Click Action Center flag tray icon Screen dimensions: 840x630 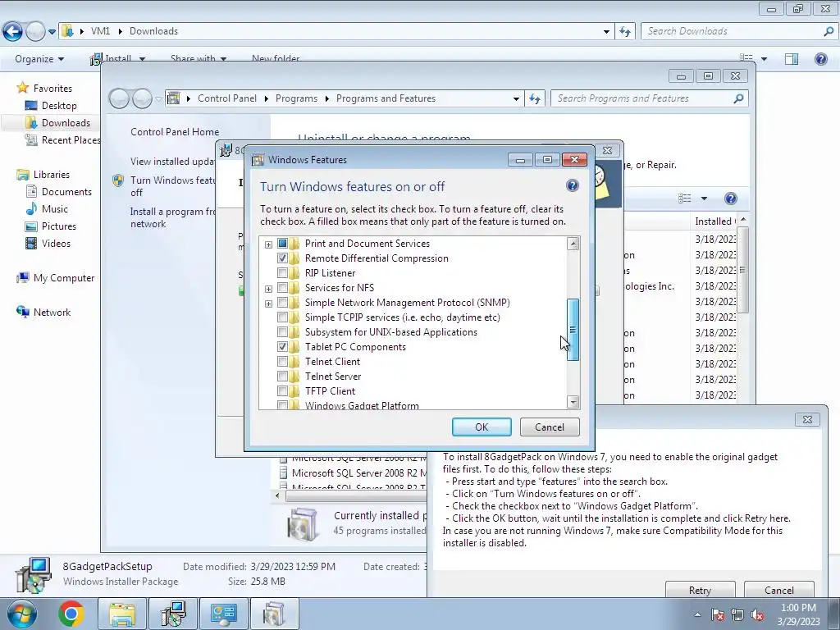718,615
